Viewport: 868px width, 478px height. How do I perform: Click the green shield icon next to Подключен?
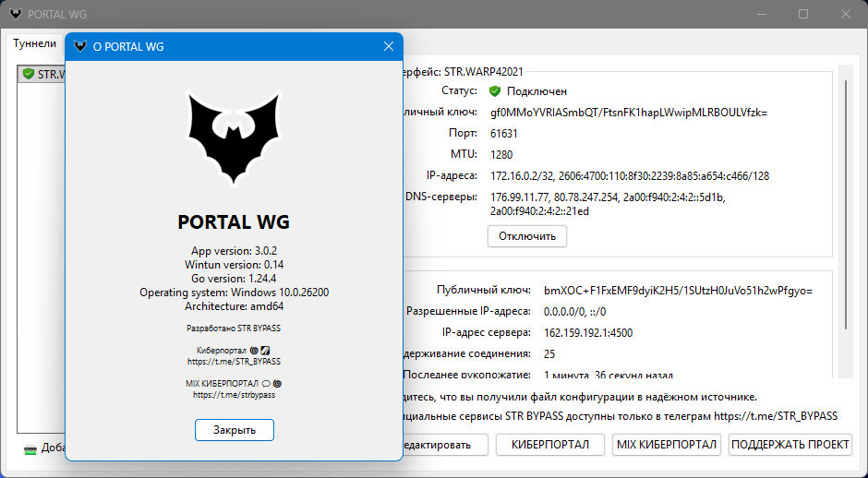(495, 91)
